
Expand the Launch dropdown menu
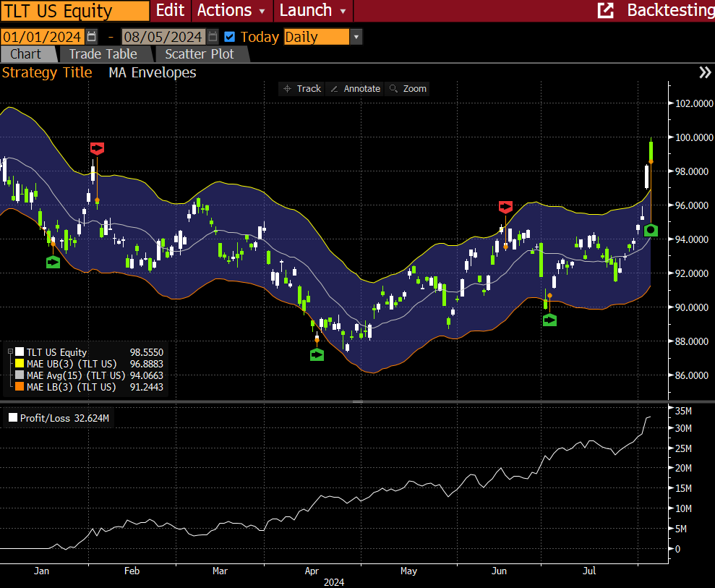[313, 10]
